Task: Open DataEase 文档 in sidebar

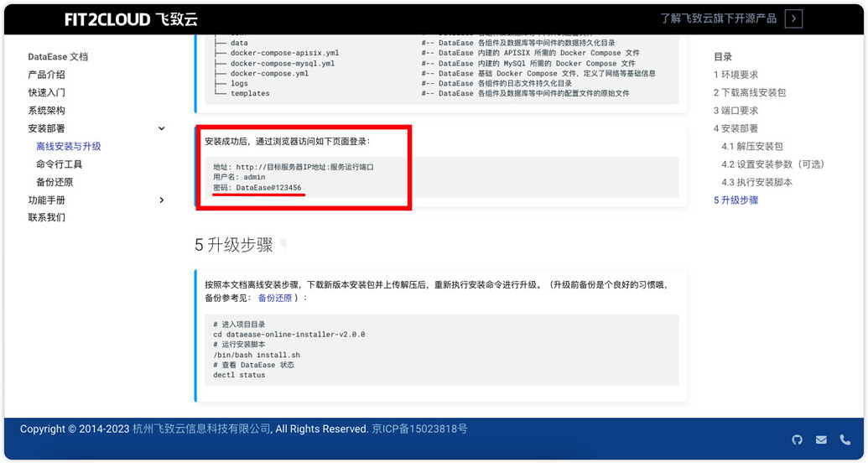Action: click(58, 56)
